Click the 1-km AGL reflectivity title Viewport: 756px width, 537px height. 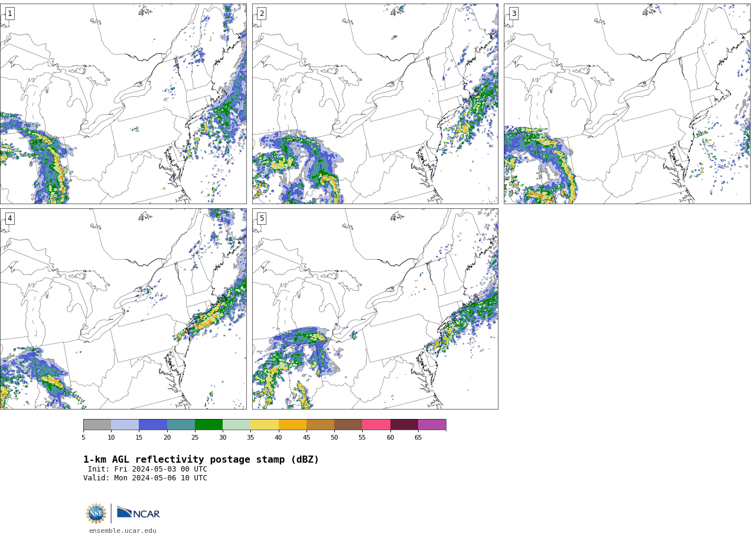201,460
